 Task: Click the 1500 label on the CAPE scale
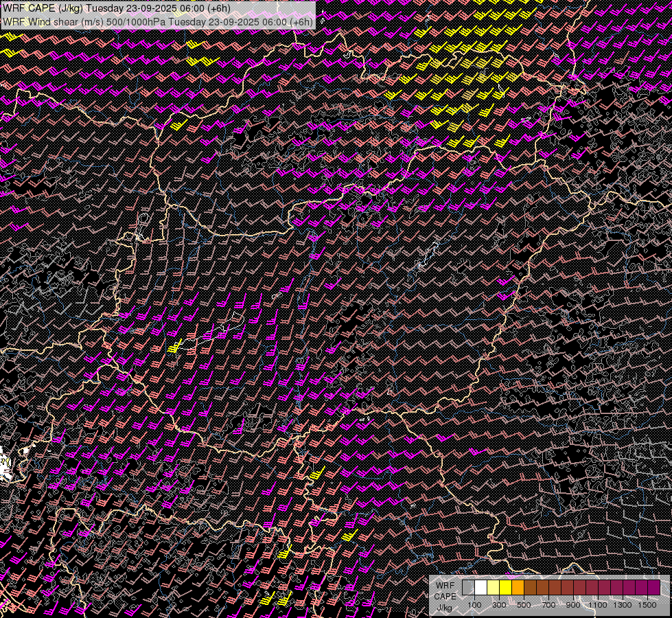[647, 605]
